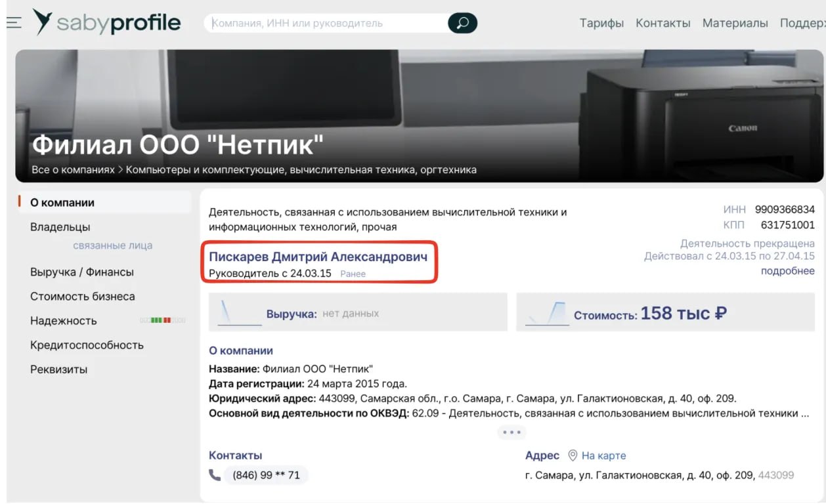Image resolution: width=826 pixels, height=504 pixels.
Task: Select Реквизиты in sidebar
Action: click(x=59, y=369)
